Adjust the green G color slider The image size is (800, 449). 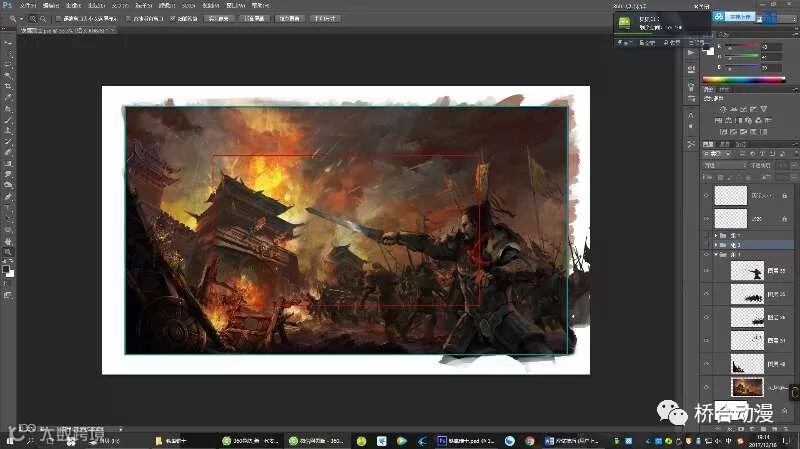coord(742,57)
